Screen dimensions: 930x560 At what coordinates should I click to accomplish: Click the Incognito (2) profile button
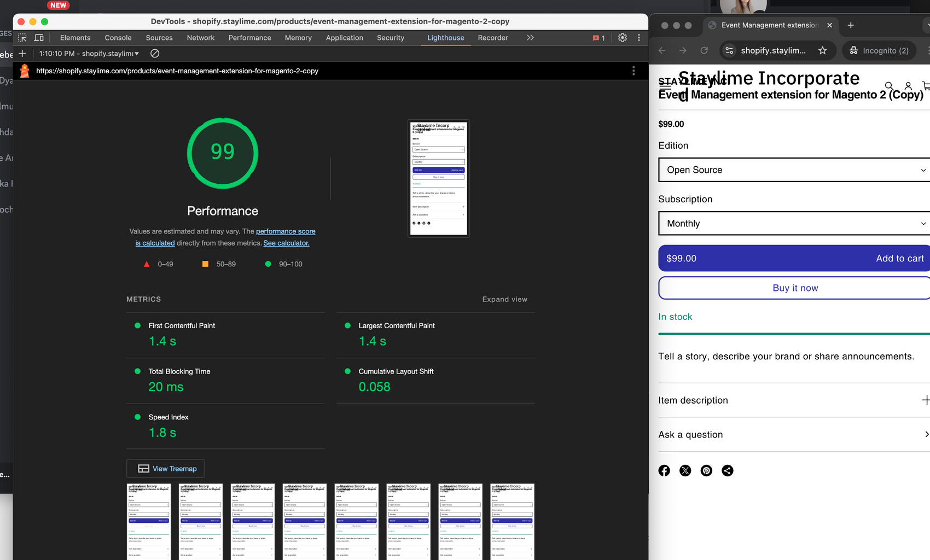point(879,50)
